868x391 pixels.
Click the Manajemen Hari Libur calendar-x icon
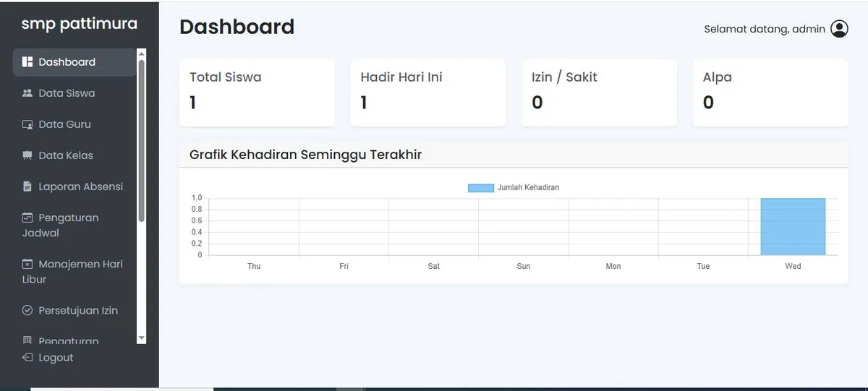pos(27,264)
